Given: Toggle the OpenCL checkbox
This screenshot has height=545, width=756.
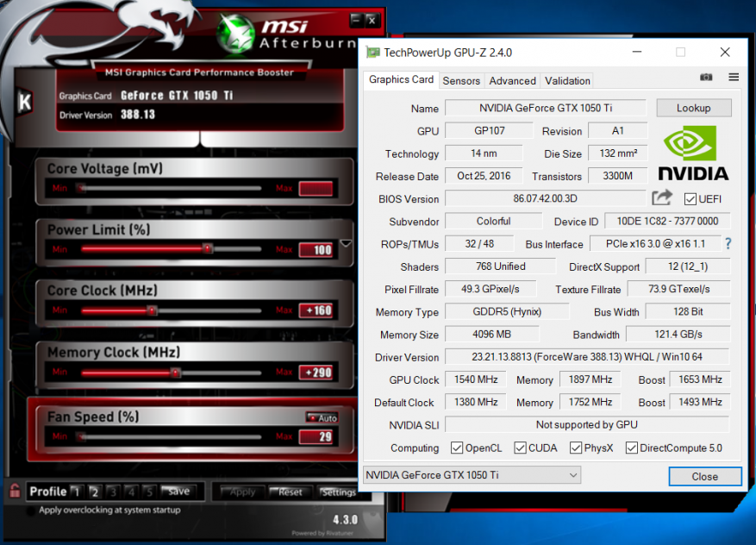Looking at the screenshot, I should click(x=457, y=448).
